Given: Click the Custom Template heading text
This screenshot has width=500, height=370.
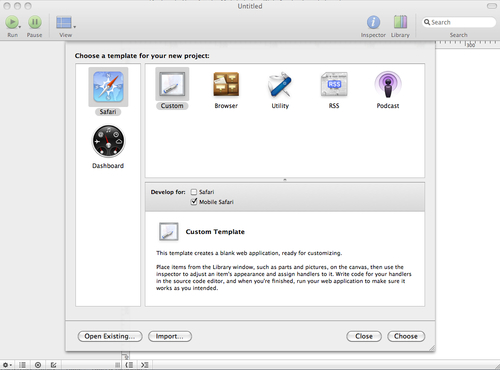Looking at the screenshot, I should [x=215, y=232].
